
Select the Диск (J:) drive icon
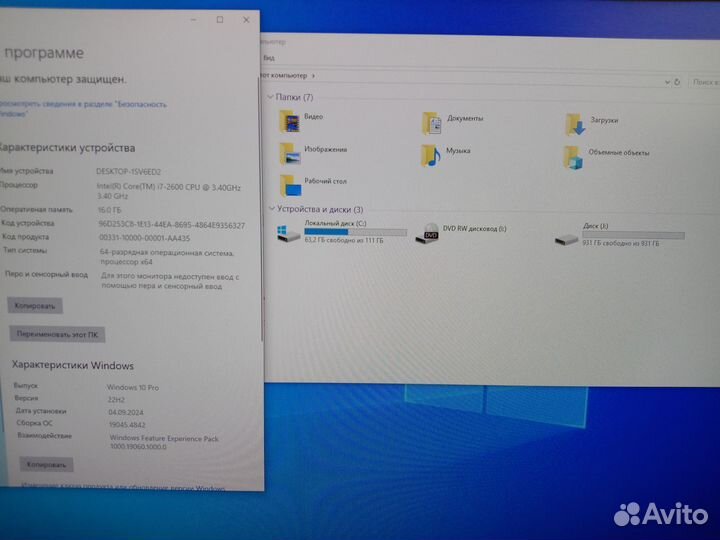566,236
